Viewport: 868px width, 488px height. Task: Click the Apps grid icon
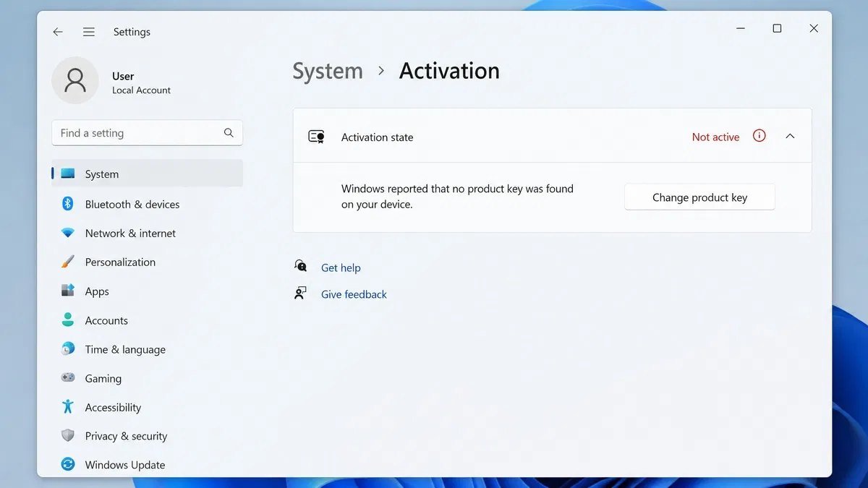point(68,291)
